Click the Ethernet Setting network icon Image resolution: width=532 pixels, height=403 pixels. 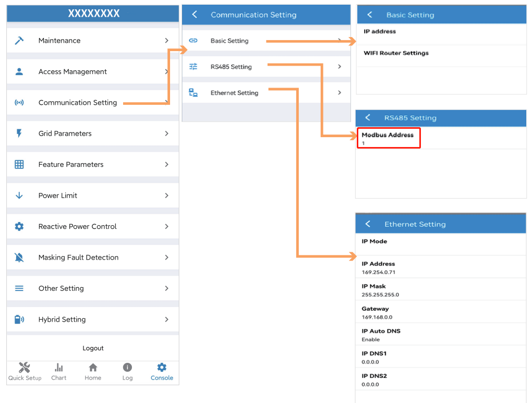pos(194,93)
